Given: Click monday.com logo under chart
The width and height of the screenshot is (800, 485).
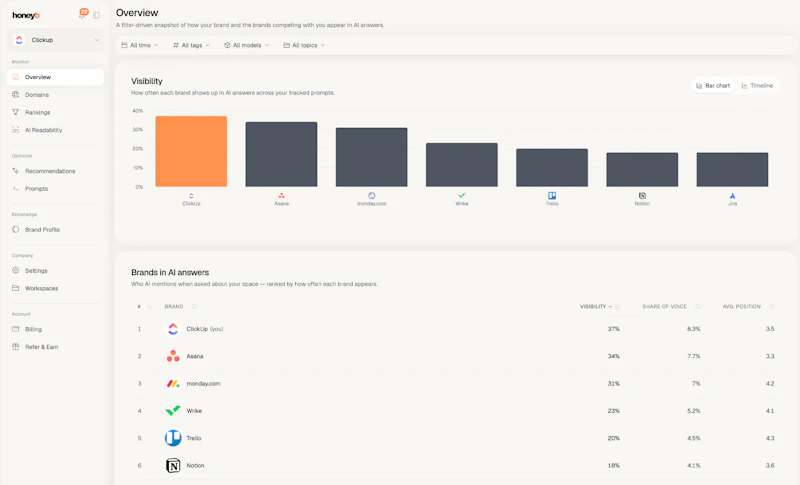Looking at the screenshot, I should point(371,195).
